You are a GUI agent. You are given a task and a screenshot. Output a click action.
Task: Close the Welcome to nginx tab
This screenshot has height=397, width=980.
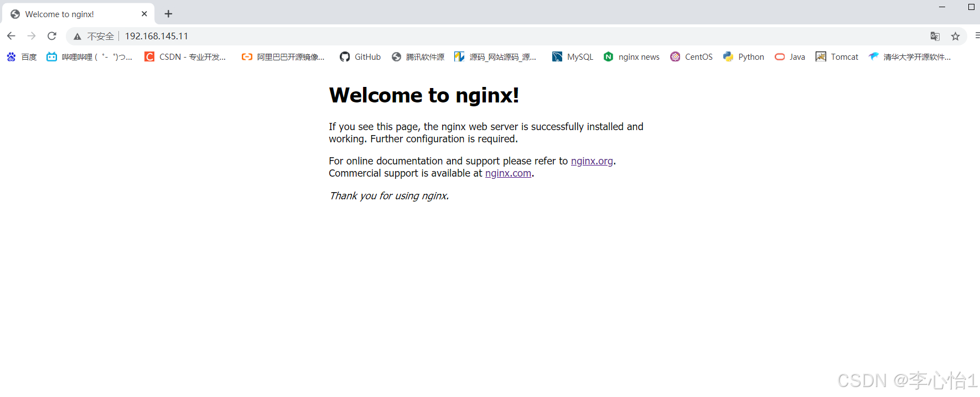click(144, 14)
